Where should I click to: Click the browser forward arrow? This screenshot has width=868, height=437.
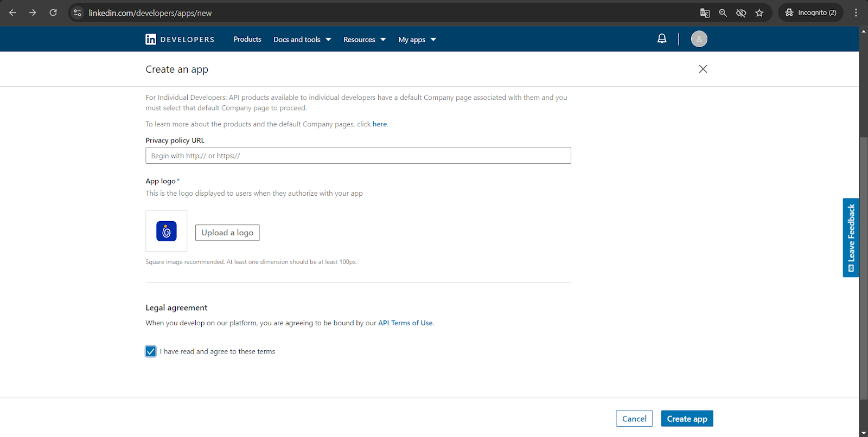(x=33, y=12)
